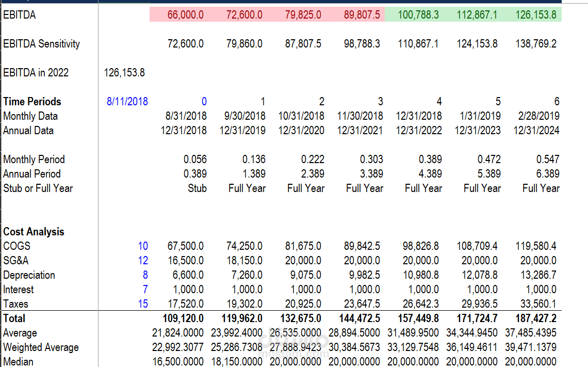
Task: Click the COGS row label
Action: pyautogui.click(x=17, y=246)
